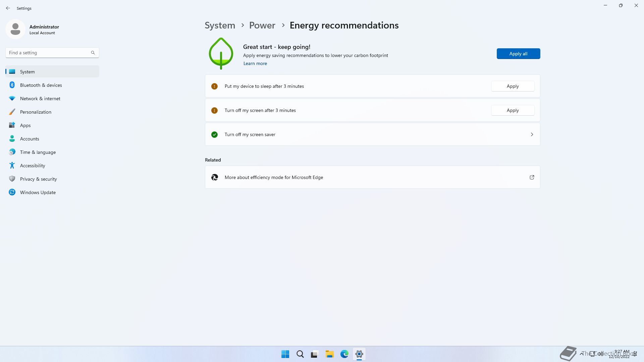Viewport: 644px width, 362px height.
Task: Select Apps in the sidebar
Action: point(25,125)
